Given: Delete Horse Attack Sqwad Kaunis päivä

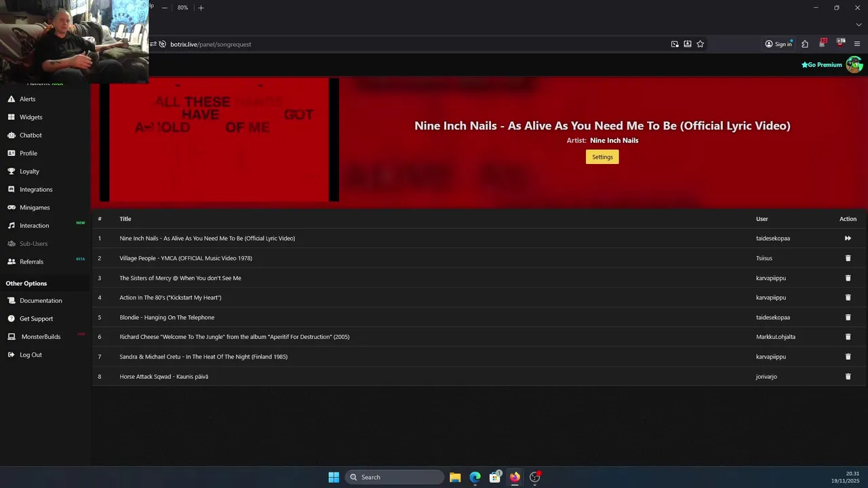Looking at the screenshot, I should pyautogui.click(x=848, y=376).
